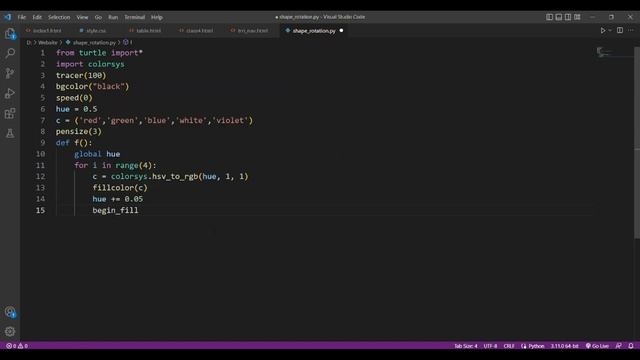Change Tab Size 4 in status bar

click(466, 346)
